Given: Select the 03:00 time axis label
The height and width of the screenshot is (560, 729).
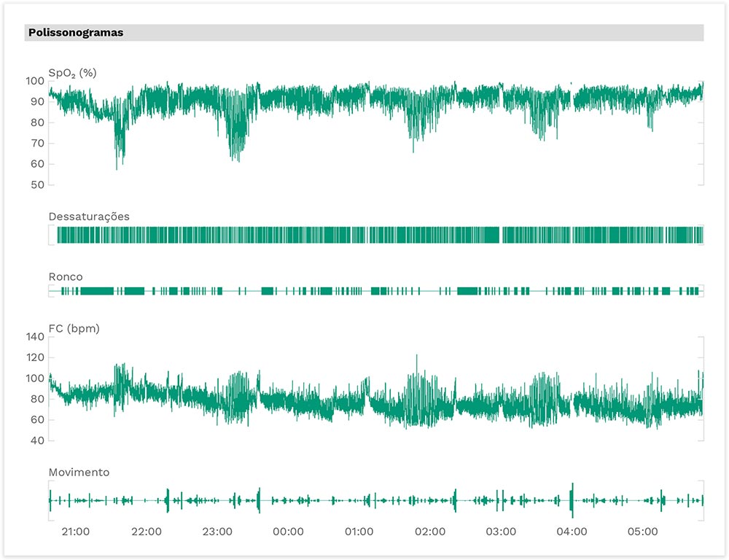Looking at the screenshot, I should pos(501,532).
